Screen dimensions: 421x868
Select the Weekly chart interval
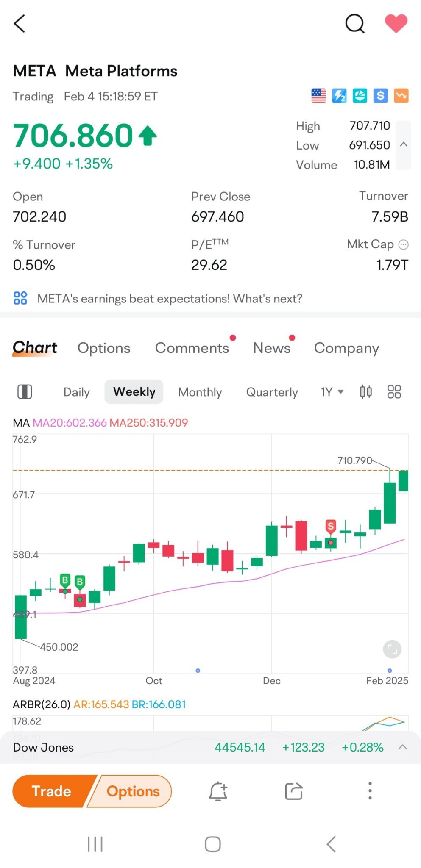134,392
